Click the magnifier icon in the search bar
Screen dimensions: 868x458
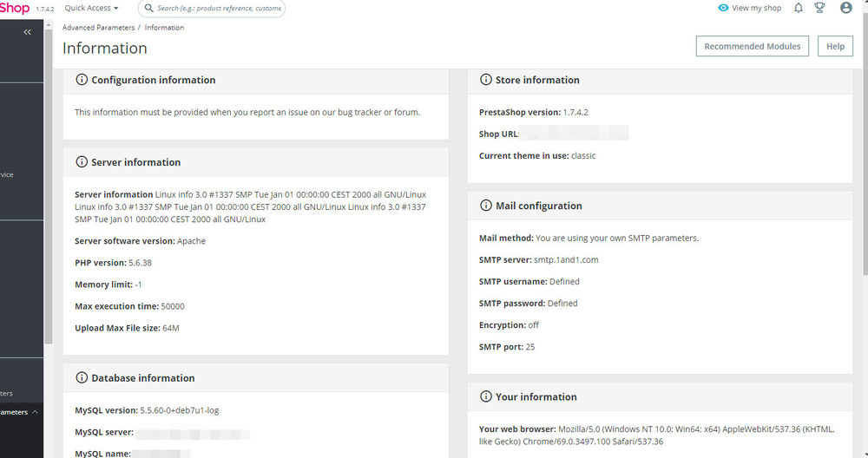148,8
